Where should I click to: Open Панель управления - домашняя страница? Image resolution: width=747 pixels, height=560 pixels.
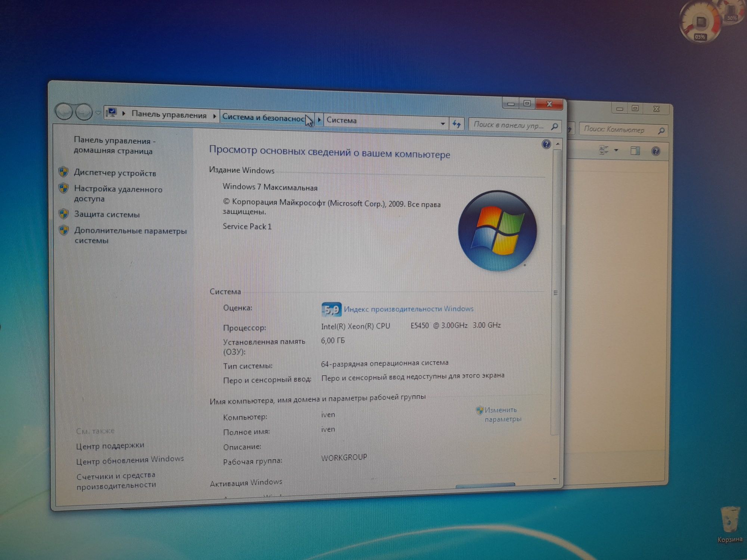tap(115, 146)
